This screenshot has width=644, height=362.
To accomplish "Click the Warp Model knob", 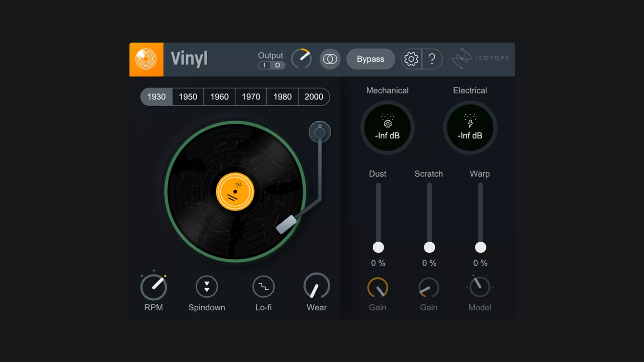I will point(480,287).
